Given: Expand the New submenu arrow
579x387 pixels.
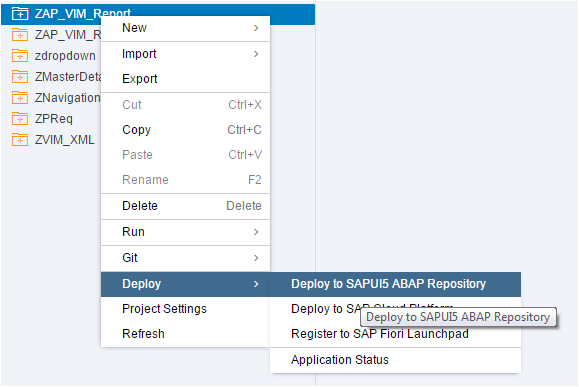Looking at the screenshot, I should coord(256,28).
